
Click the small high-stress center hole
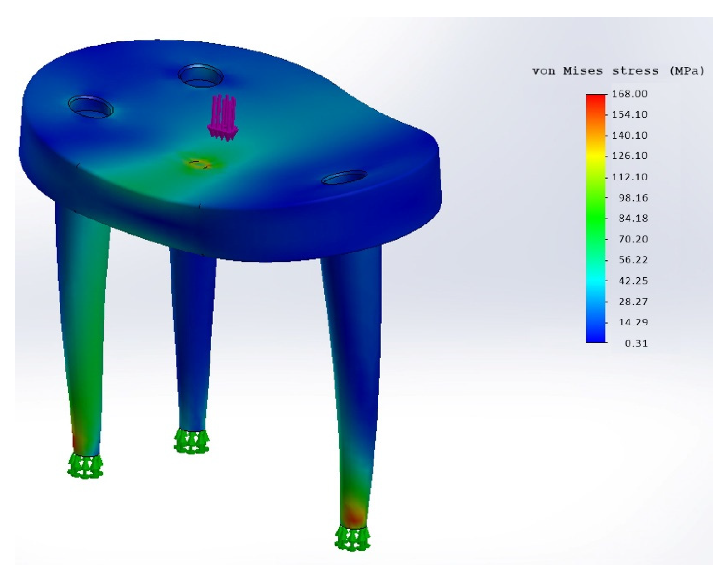[199, 164]
